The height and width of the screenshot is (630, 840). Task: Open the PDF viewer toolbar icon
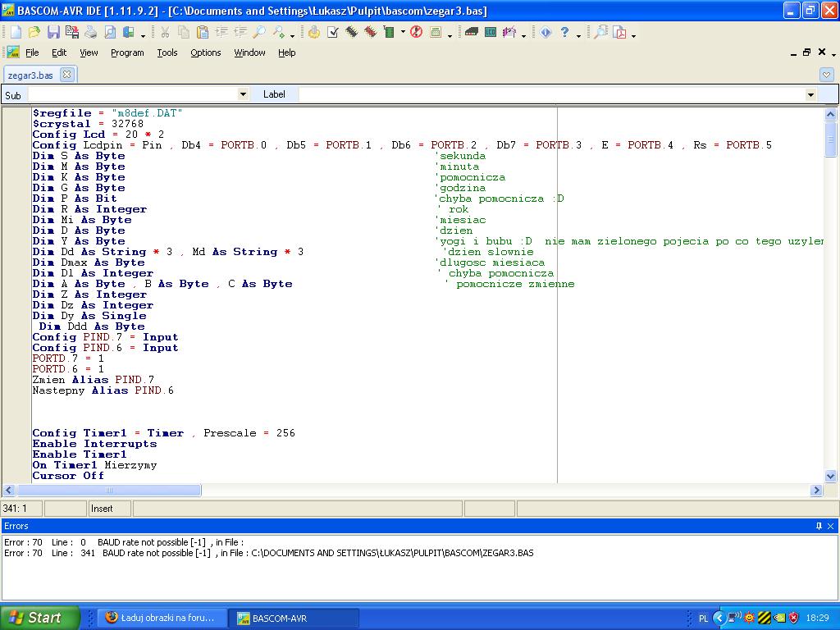pos(620,32)
